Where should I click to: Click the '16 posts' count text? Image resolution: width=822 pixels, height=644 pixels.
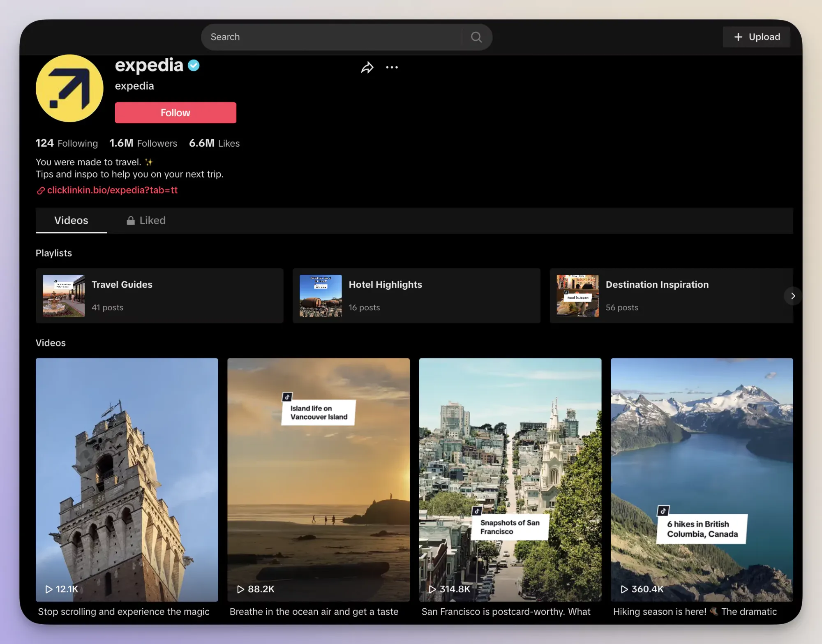pyautogui.click(x=364, y=307)
